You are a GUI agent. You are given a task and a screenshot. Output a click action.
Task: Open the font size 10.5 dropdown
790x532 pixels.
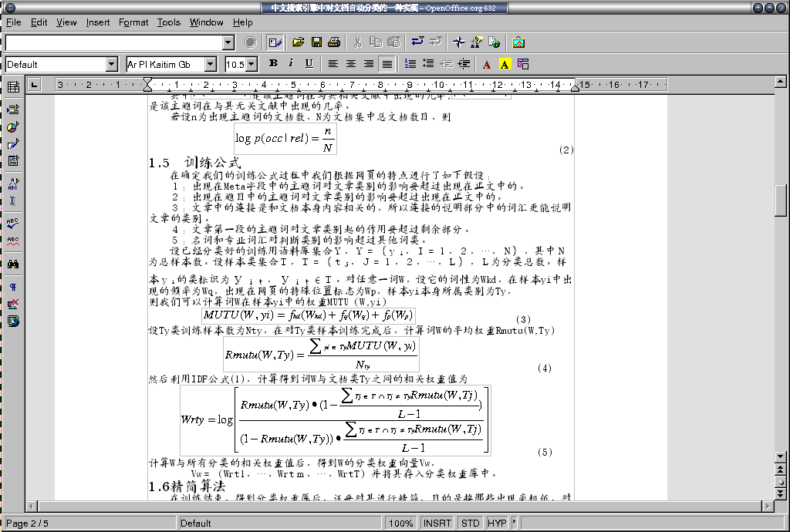(x=252, y=64)
